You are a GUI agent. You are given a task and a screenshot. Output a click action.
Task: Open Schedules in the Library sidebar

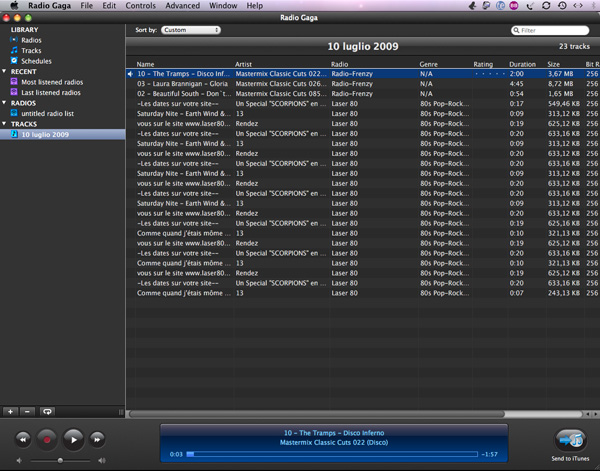pos(36,61)
